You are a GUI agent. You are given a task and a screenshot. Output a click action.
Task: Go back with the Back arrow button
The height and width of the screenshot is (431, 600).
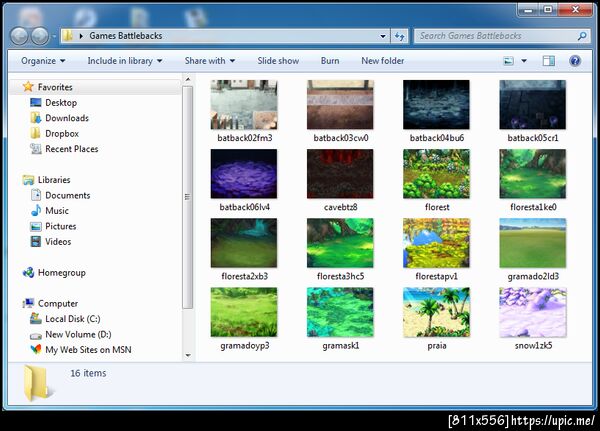[20, 36]
